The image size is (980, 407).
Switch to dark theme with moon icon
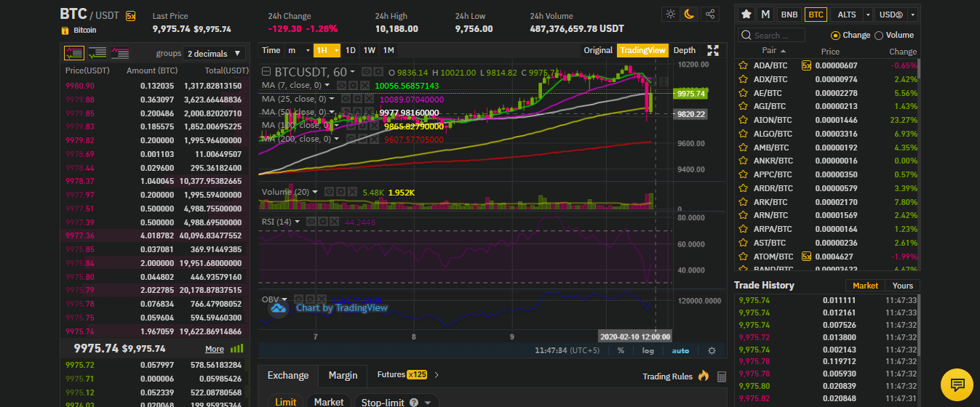coord(689,14)
